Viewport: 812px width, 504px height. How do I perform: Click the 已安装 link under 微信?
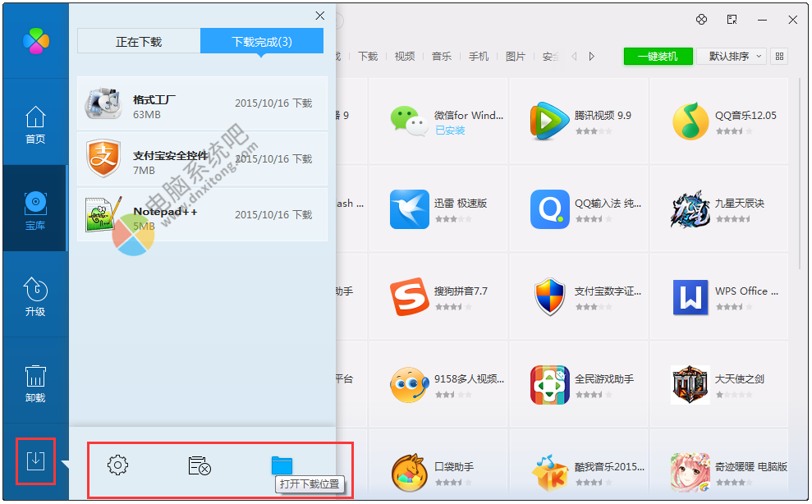click(x=449, y=131)
